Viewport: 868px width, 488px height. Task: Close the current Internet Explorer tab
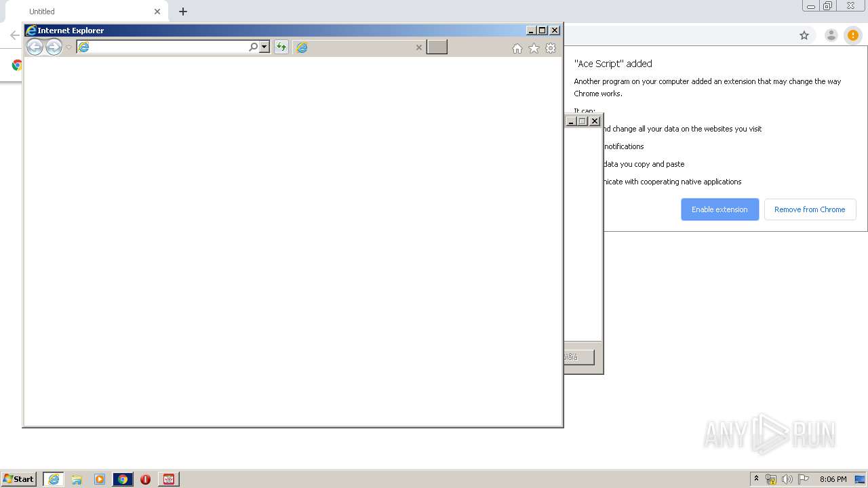pyautogui.click(x=418, y=47)
